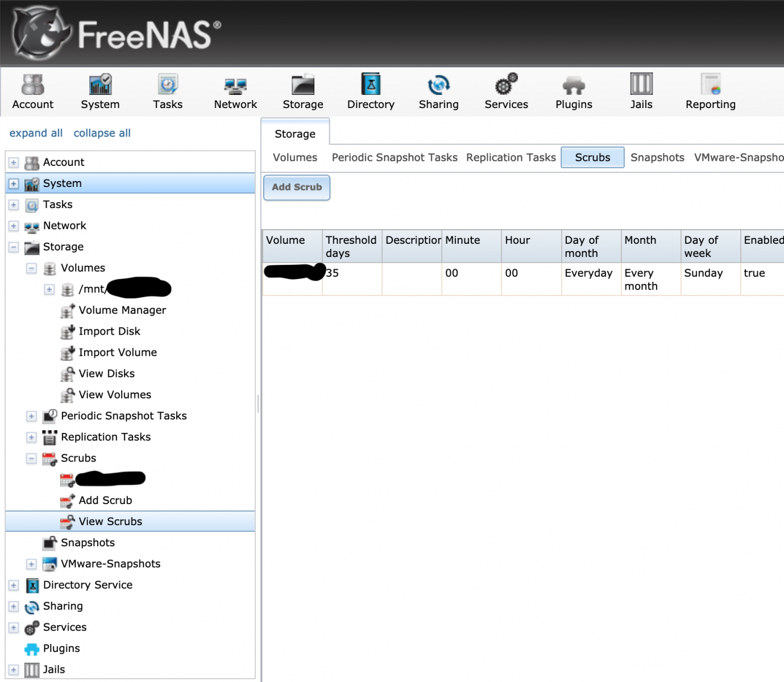Screen dimensions: 784x682
Task: Sort by Volume column header
Action: (x=292, y=246)
